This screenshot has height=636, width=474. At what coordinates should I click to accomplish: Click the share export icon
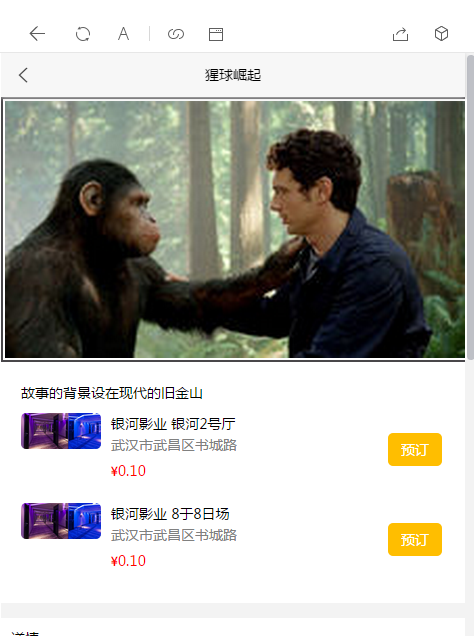tap(400, 34)
